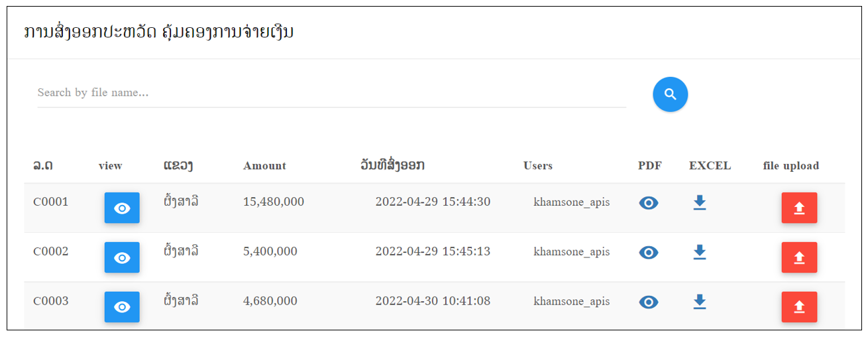Image resolution: width=868 pixels, height=337 pixels.
Task: Select the file upload column header
Action: pos(791,166)
